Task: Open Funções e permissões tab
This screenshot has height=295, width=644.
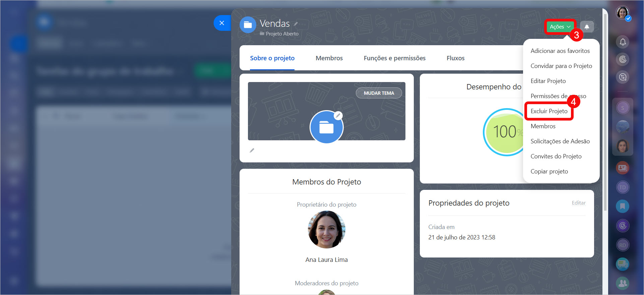Action: point(394,58)
